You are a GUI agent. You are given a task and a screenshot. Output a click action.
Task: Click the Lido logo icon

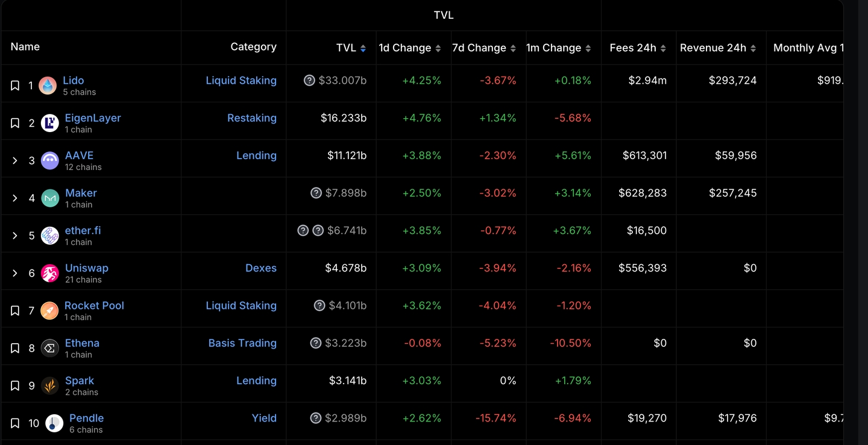(48, 86)
